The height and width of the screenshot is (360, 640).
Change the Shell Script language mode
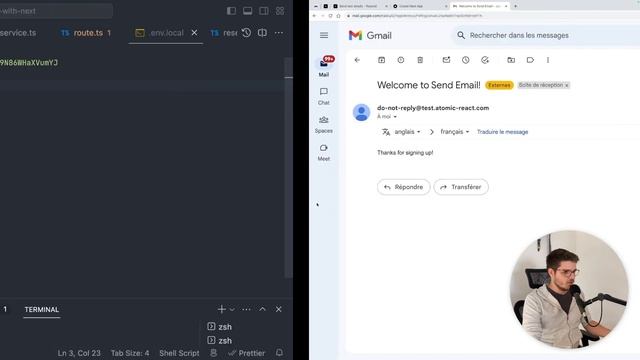click(x=179, y=353)
